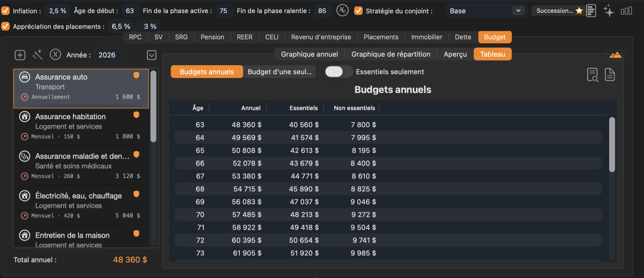644x278 pixels.
Task: Open the SV tab
Action: click(x=158, y=37)
